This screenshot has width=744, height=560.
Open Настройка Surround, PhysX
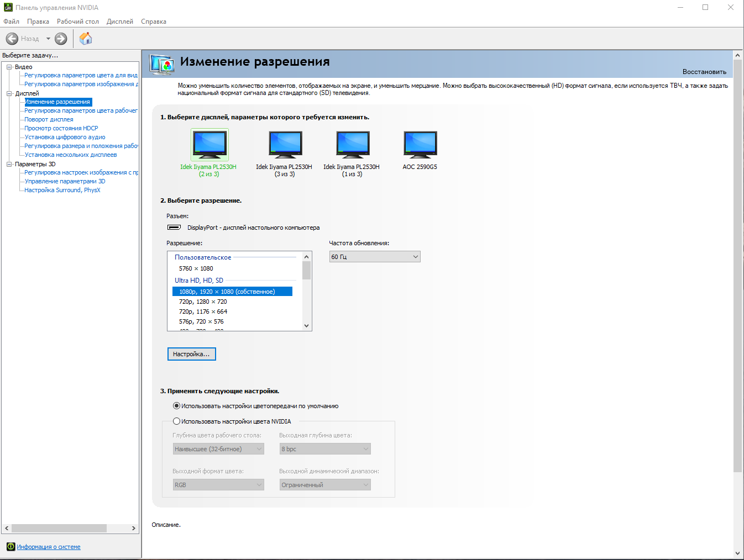click(62, 190)
